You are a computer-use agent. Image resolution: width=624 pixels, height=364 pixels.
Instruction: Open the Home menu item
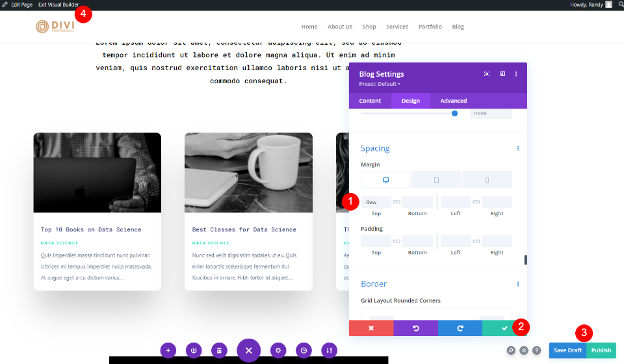pyautogui.click(x=309, y=27)
